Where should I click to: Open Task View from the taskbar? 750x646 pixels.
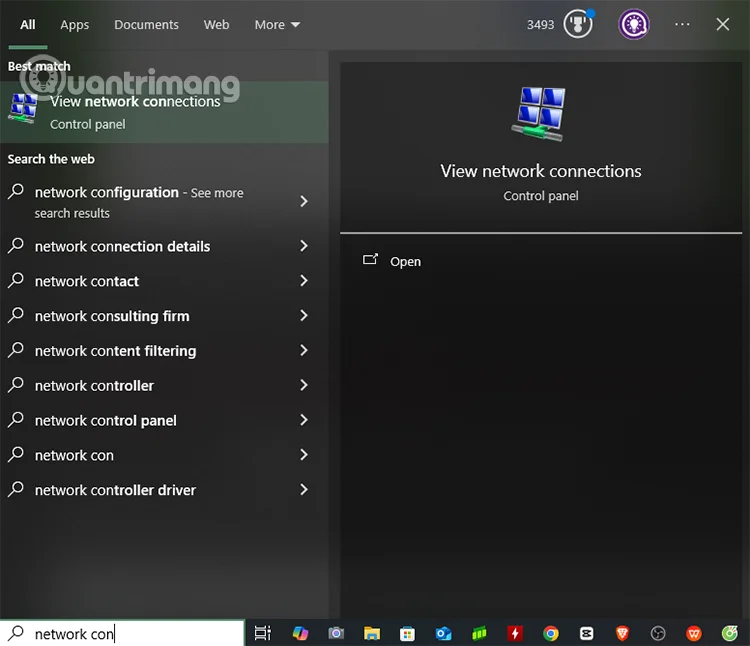point(262,633)
